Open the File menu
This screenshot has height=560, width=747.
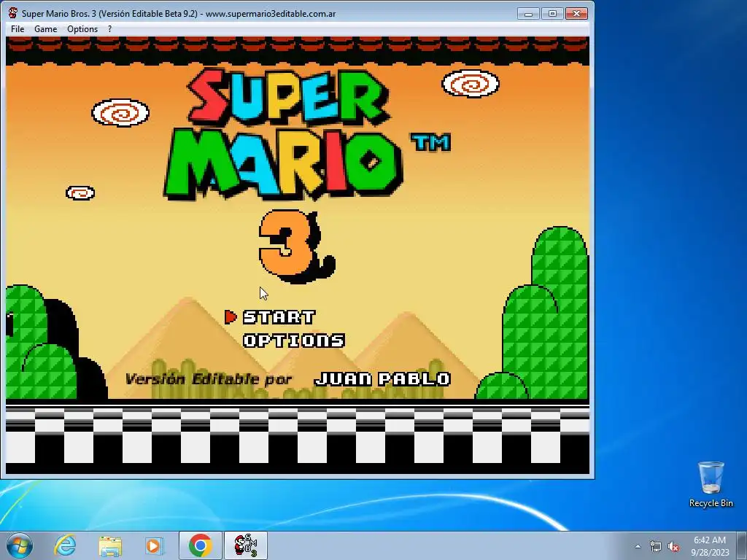pos(18,29)
